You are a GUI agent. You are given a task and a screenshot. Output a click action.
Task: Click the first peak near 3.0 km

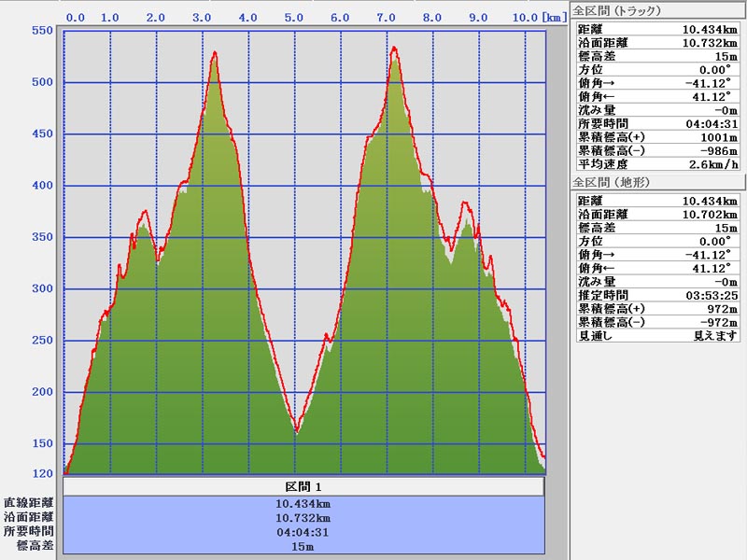coord(215,53)
